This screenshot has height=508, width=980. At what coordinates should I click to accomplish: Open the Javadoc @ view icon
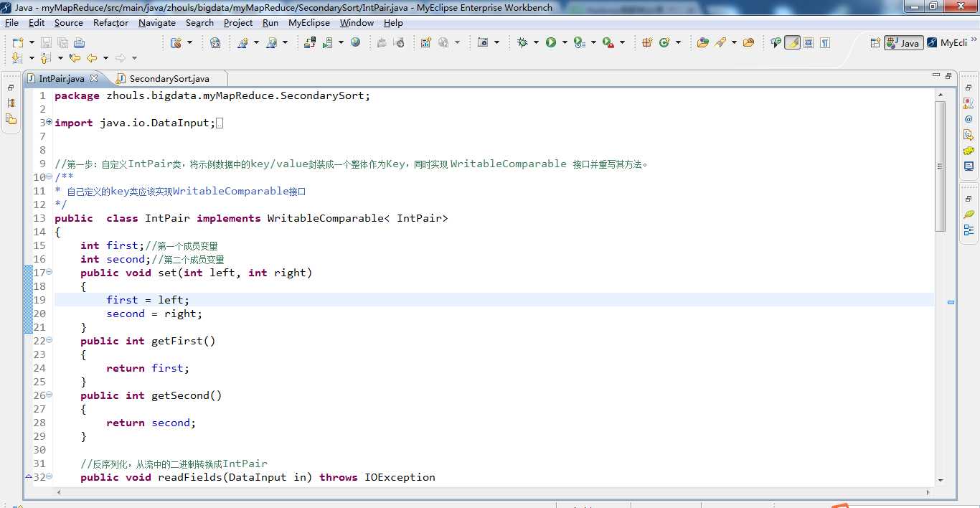point(969,118)
